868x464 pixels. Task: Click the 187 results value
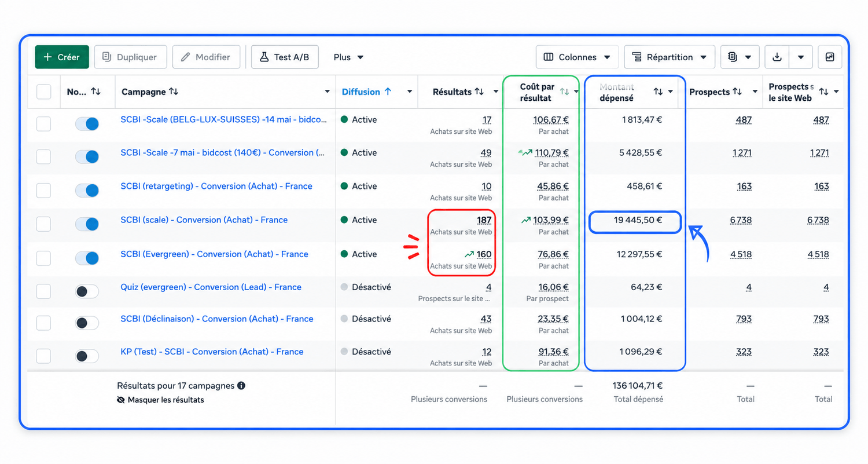484,220
